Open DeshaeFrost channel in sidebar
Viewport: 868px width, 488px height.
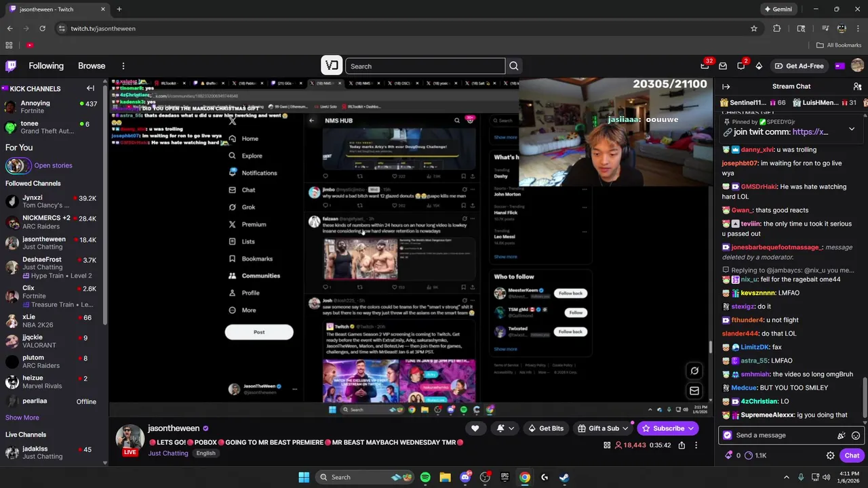pos(51,267)
